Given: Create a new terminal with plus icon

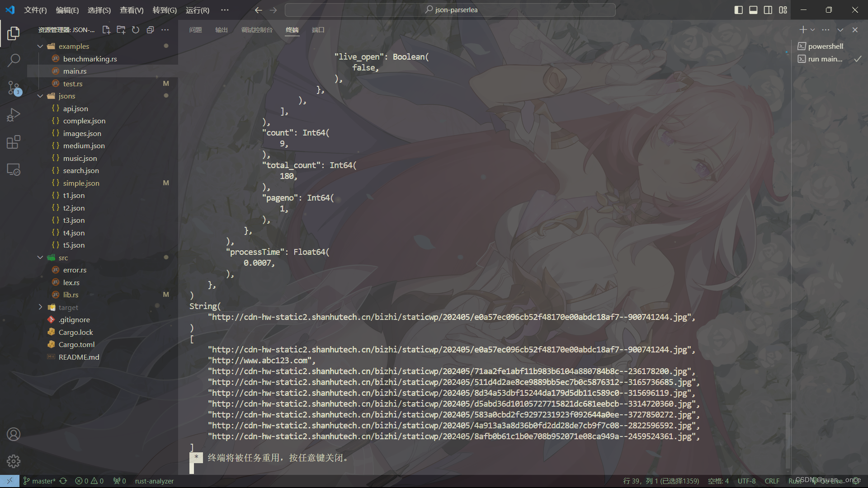Looking at the screenshot, I should pos(803,30).
